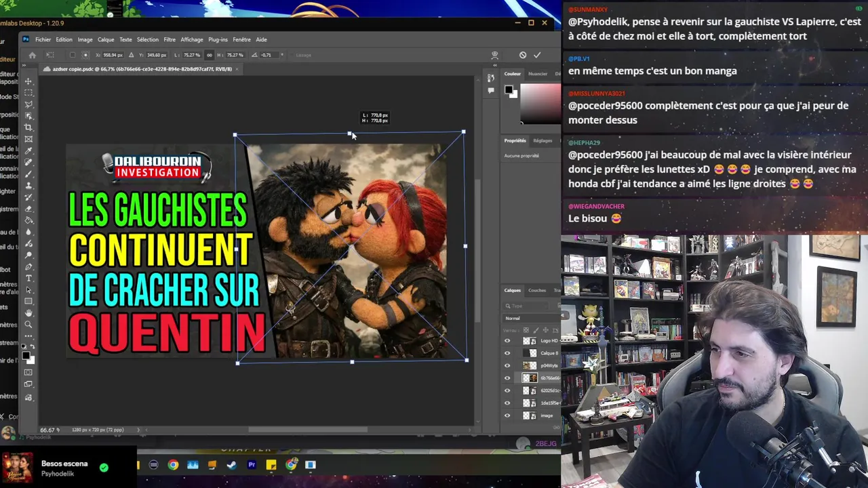This screenshot has height=488, width=868.
Task: Select the Paint Bucket tool
Action: 28,220
